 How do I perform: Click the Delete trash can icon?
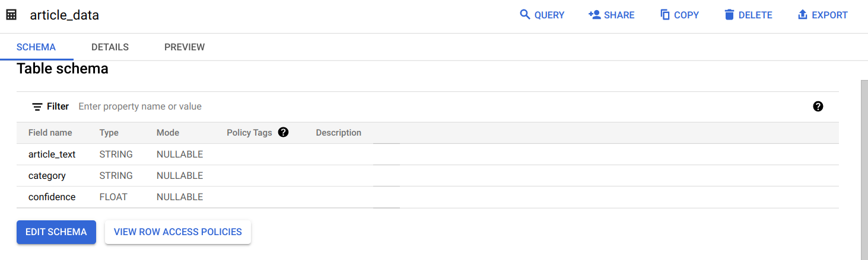click(x=729, y=15)
